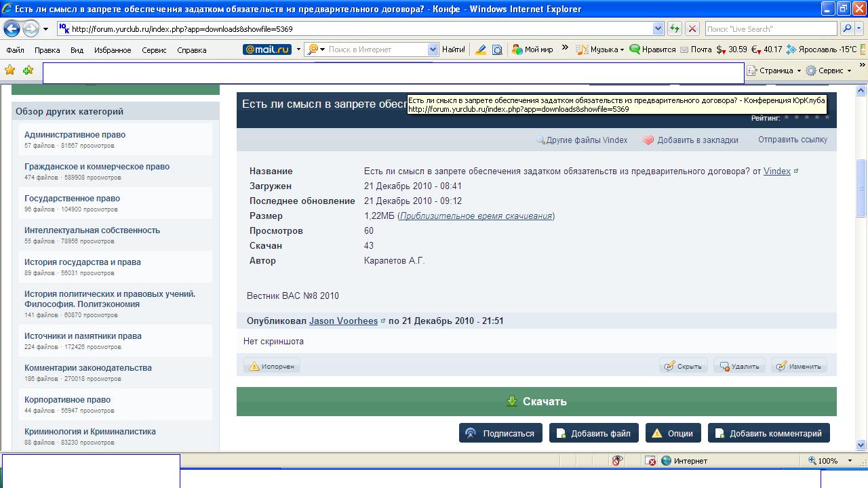
Task: Open the Страница command bar menu
Action: 775,70
